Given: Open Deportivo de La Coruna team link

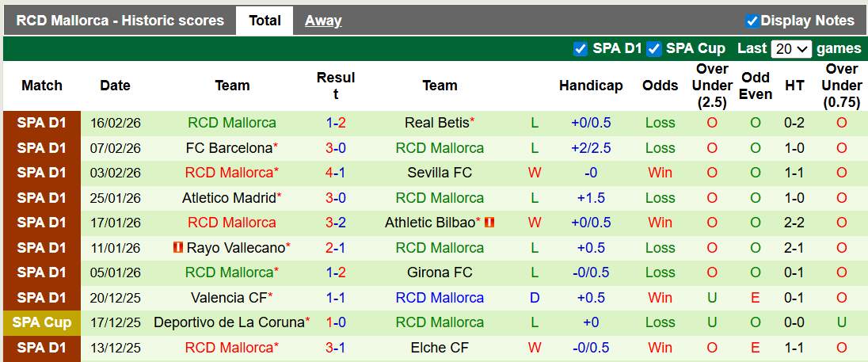Looking at the screenshot, I should tap(229, 322).
